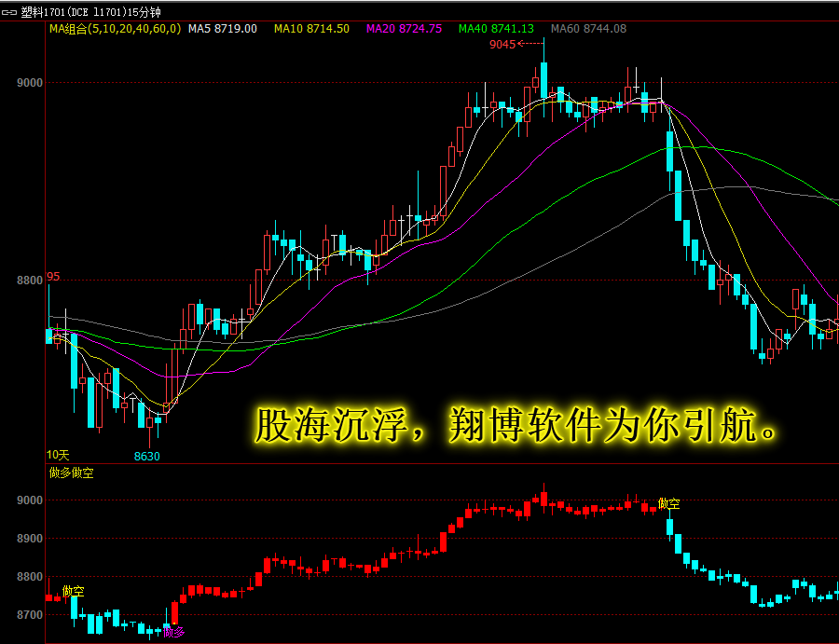Click the 9000 axis label of main chart
Screen dimensions: 839x644
[30, 83]
